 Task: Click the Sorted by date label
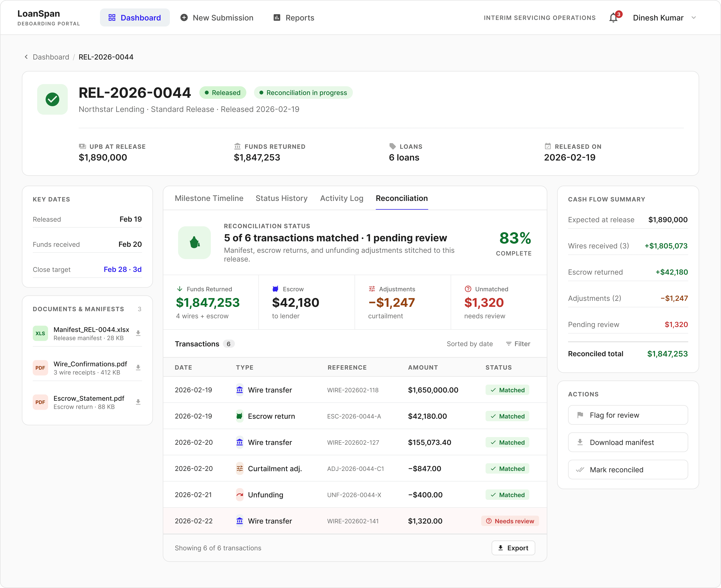click(x=470, y=344)
